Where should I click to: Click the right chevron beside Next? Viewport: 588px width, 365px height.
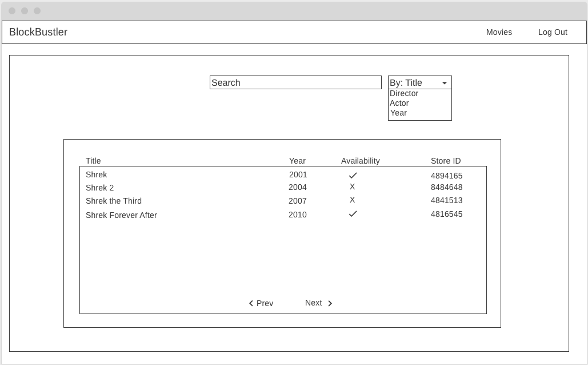click(x=330, y=303)
